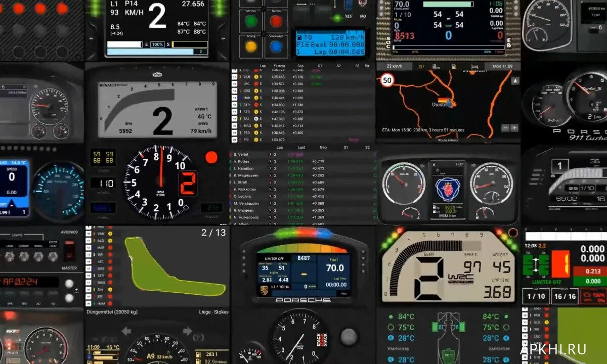Viewport: 607px width, 364px height.
Task: Select GAS in the track map driver list
Action: 101,268
